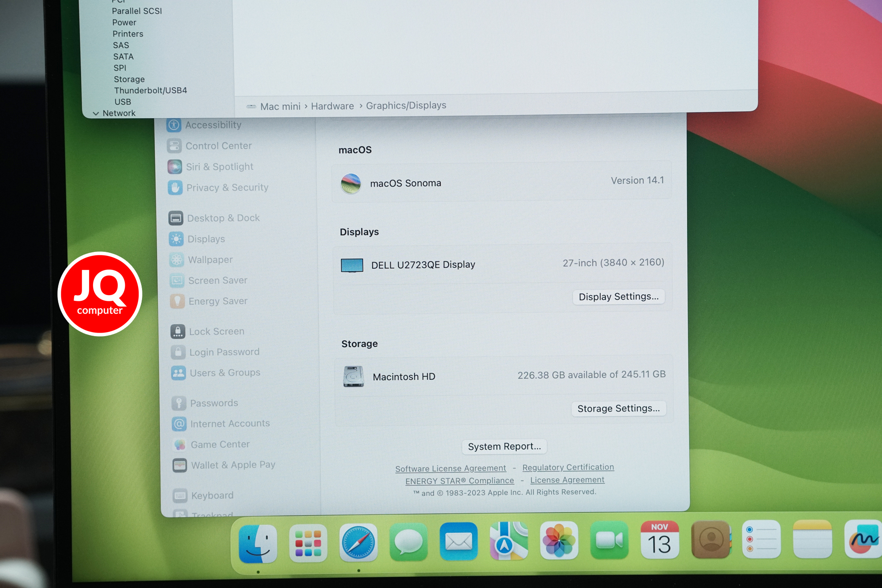
Task: Open Launchpad in the Dock
Action: (x=308, y=543)
